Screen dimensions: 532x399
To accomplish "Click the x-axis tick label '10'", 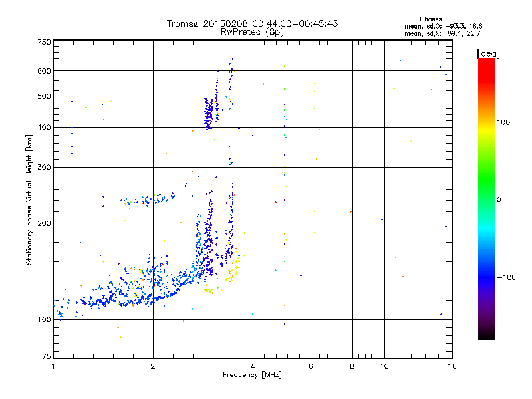I will [384, 366].
